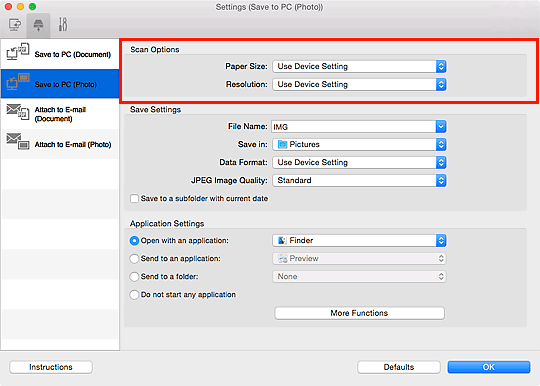The width and height of the screenshot is (540, 386).
Task: Click the Finder icon in application dropdown
Action: 282,240
